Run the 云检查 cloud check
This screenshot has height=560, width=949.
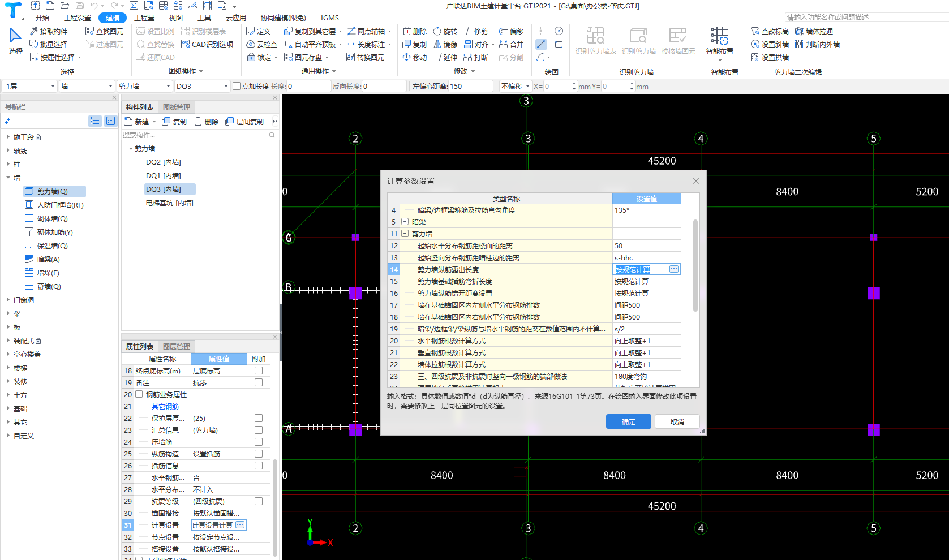pyautogui.click(x=261, y=44)
